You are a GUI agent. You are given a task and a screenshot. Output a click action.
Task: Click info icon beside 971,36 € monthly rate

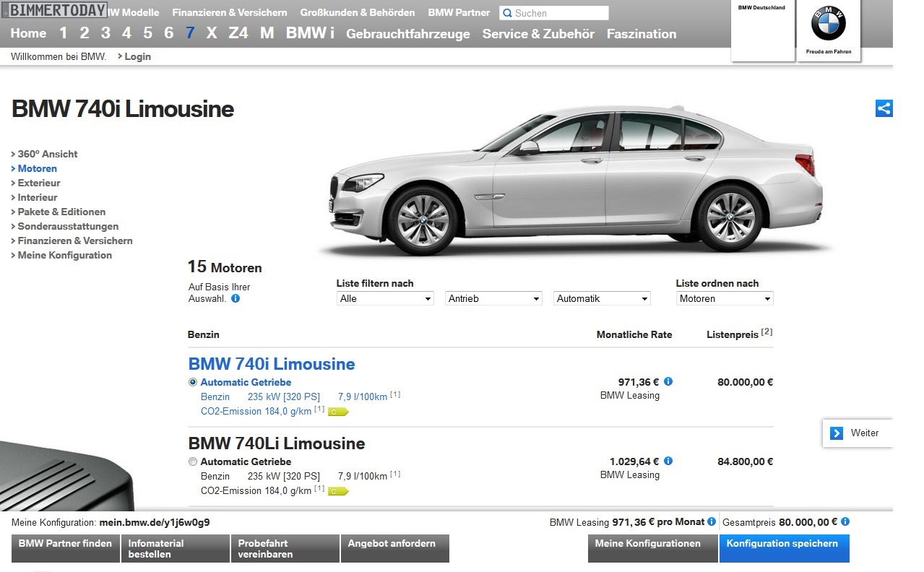coord(668,382)
